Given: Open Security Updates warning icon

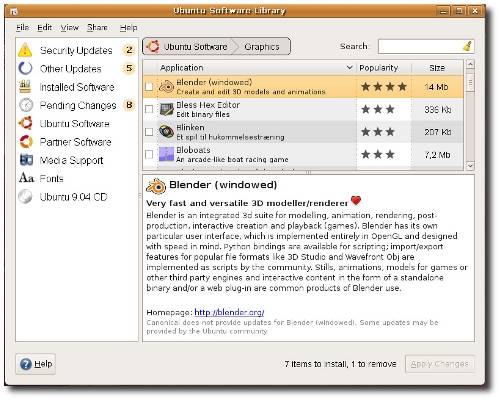Looking at the screenshot, I should point(25,50).
